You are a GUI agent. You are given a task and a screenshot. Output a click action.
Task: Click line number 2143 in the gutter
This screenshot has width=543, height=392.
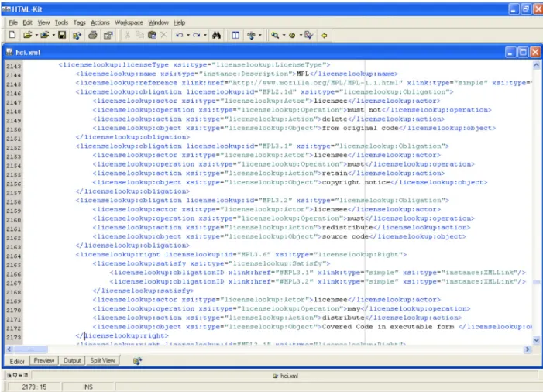pos(13,66)
